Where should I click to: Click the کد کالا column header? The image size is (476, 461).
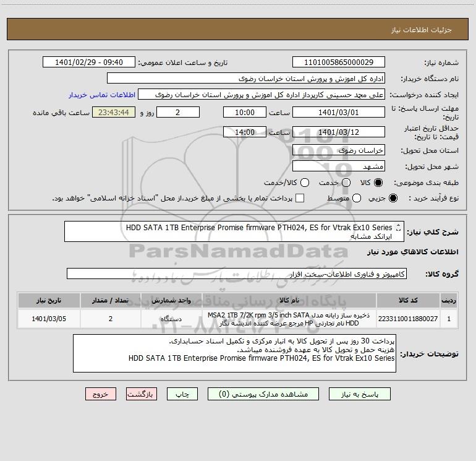coord(408,300)
